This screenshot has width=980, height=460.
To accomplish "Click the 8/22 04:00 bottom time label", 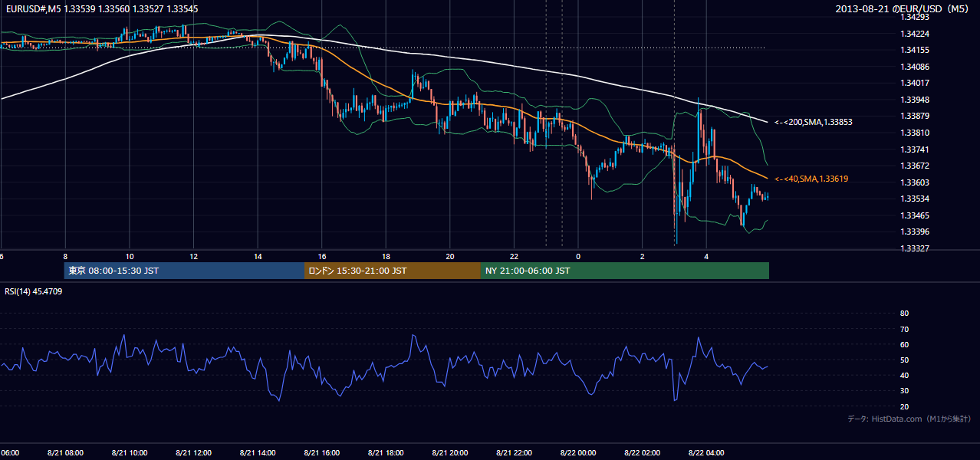I will (707, 453).
